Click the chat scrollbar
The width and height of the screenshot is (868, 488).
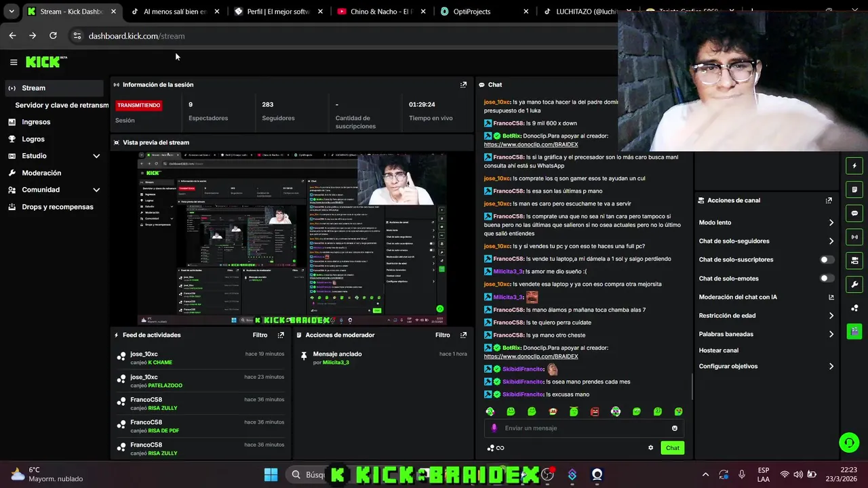click(692, 386)
